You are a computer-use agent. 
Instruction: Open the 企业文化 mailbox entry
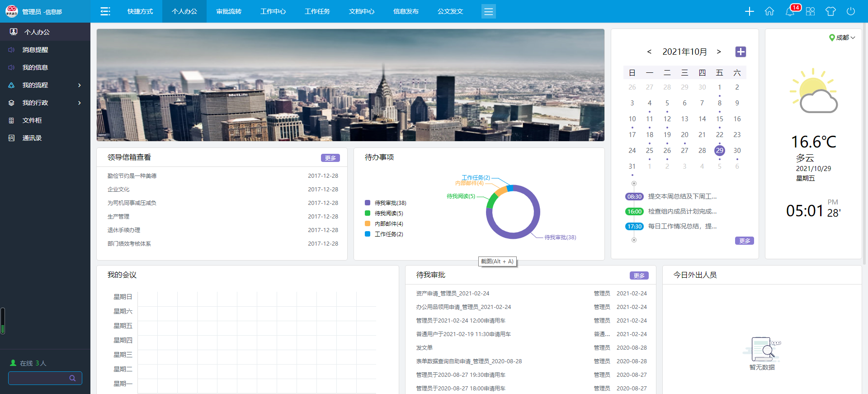pos(118,190)
